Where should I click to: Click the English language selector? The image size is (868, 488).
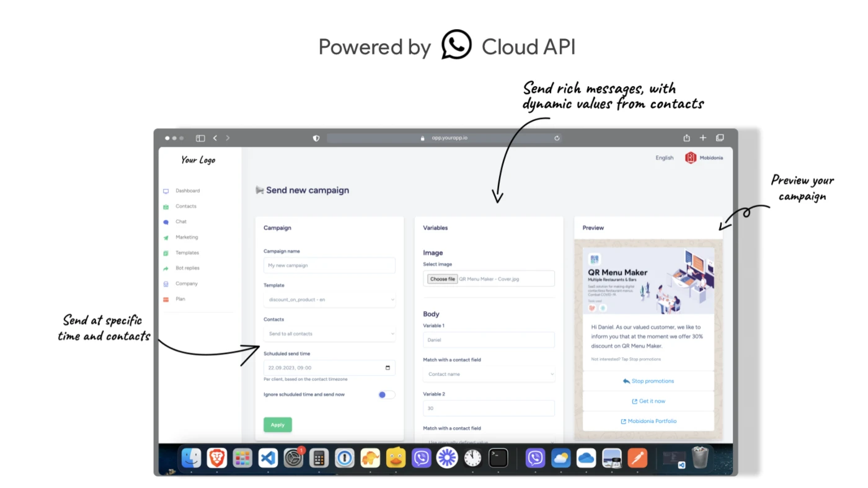(664, 158)
